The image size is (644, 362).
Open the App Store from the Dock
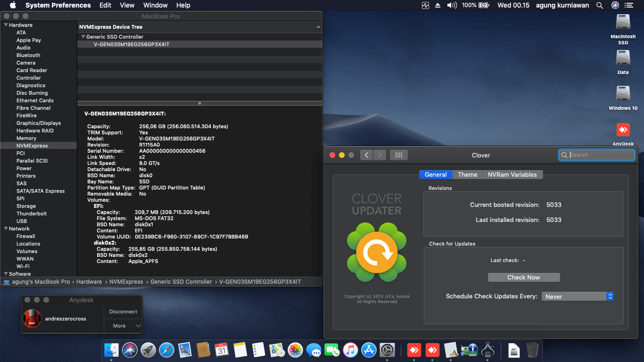[x=369, y=350]
